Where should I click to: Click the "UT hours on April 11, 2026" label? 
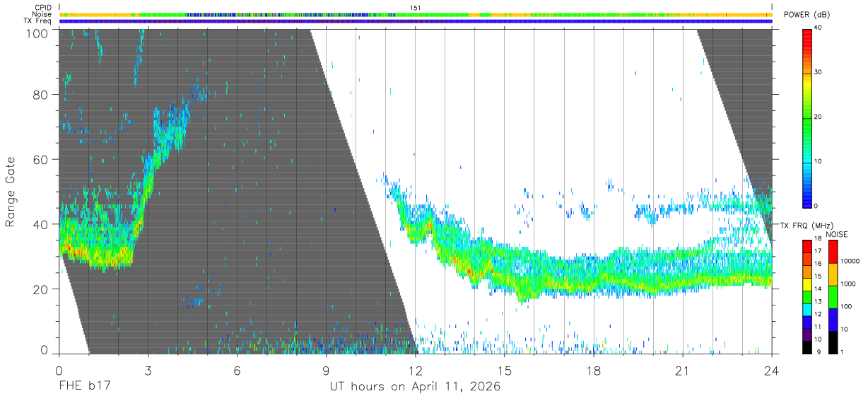[x=415, y=387]
